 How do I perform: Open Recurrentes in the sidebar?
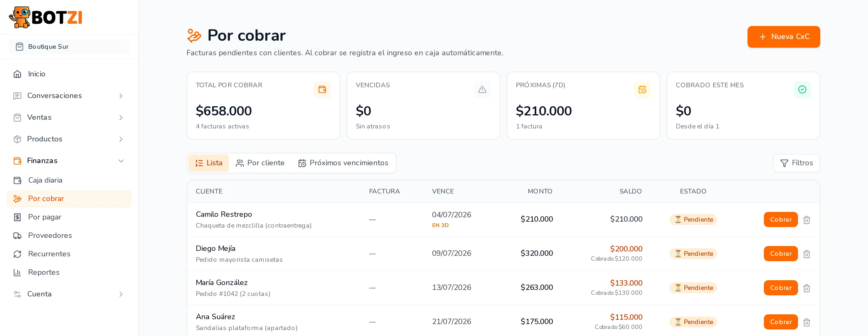(x=69, y=254)
